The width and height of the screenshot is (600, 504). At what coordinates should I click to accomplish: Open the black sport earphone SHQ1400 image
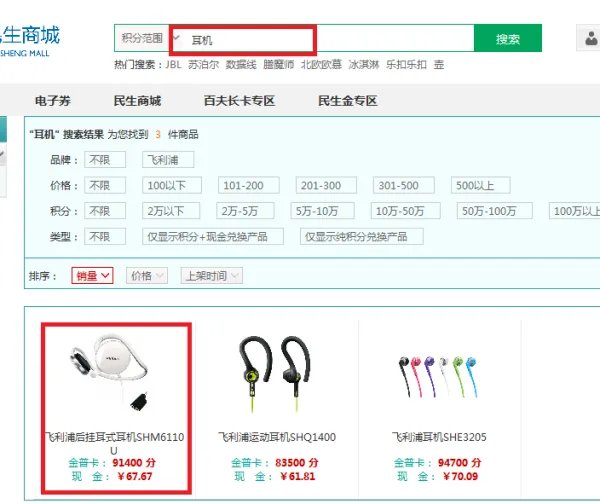click(x=276, y=375)
